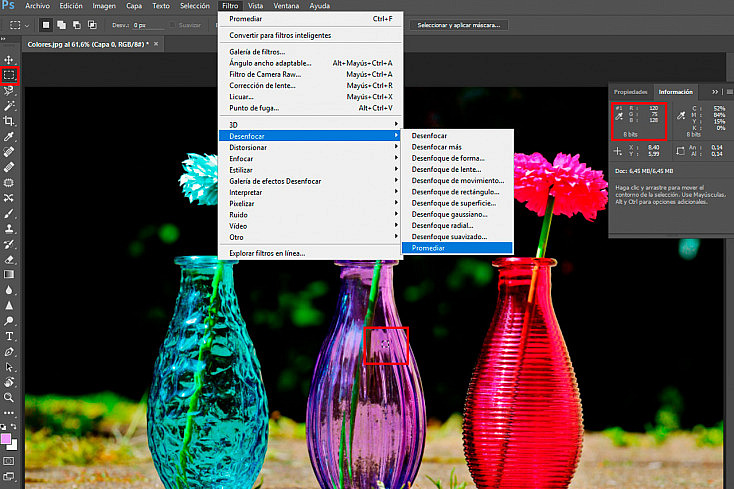Open the Información panel options menu
The image size is (734, 489).
click(729, 92)
